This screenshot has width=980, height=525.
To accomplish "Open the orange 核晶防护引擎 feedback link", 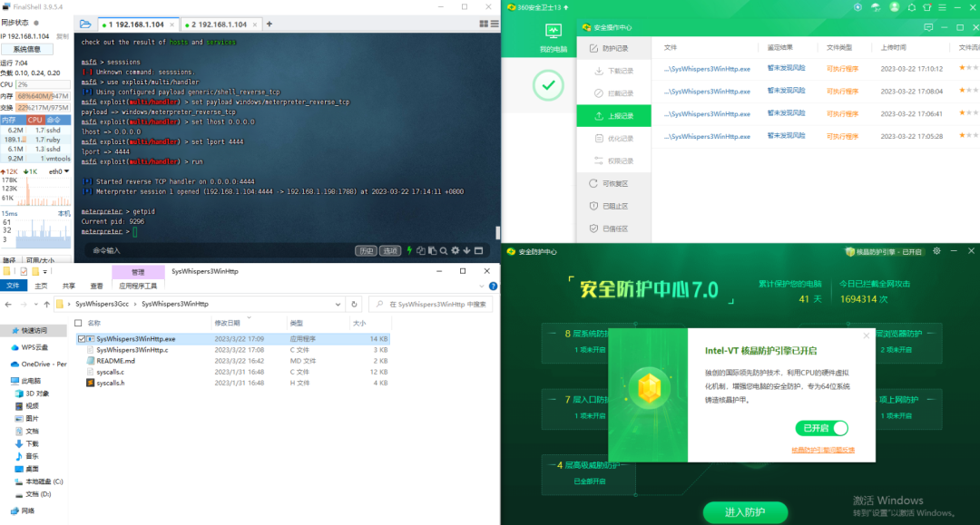I will pos(822,450).
